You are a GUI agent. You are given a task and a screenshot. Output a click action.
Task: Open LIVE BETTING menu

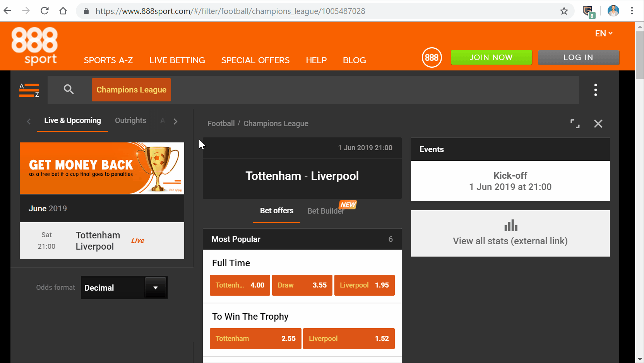coord(177,60)
